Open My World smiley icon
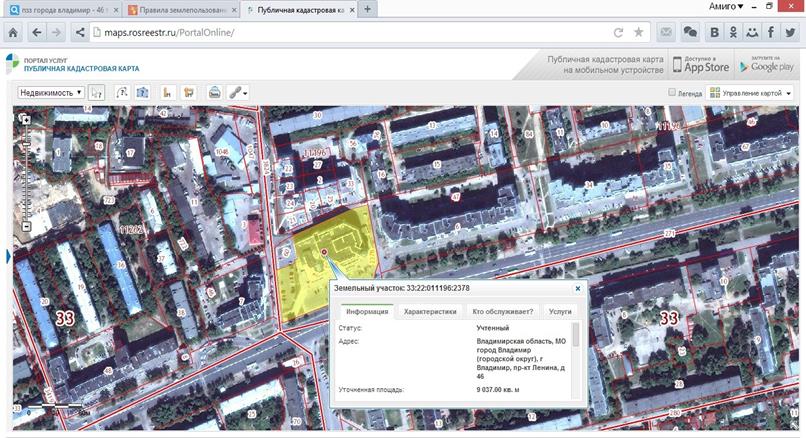Viewport: 806px width, 438px height. 752,32
